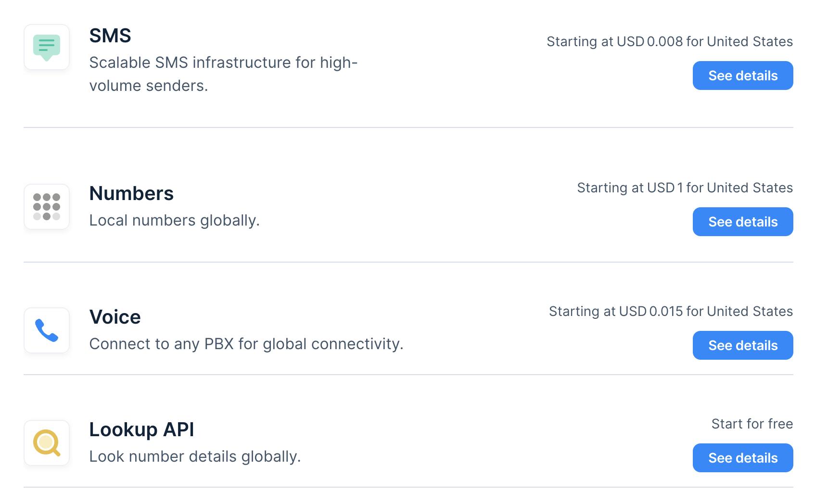Click the SMS product heading
The width and height of the screenshot is (815, 504).
[x=110, y=36]
